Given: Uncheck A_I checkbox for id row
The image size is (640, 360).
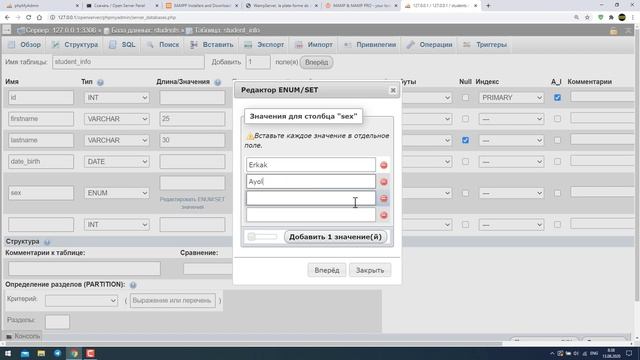Looking at the screenshot, I should click(x=557, y=98).
